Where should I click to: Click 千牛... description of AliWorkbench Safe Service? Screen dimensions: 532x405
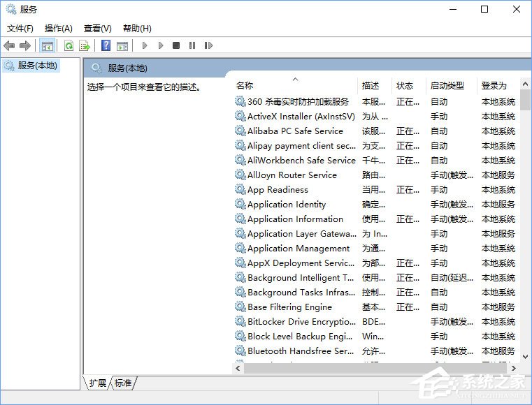373,161
